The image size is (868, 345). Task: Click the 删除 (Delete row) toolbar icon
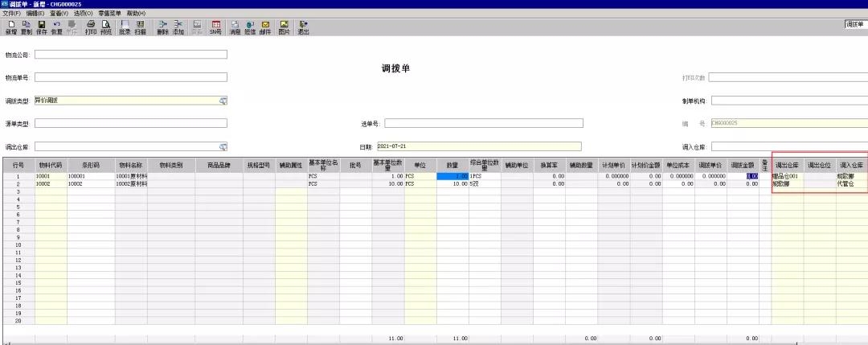click(162, 27)
